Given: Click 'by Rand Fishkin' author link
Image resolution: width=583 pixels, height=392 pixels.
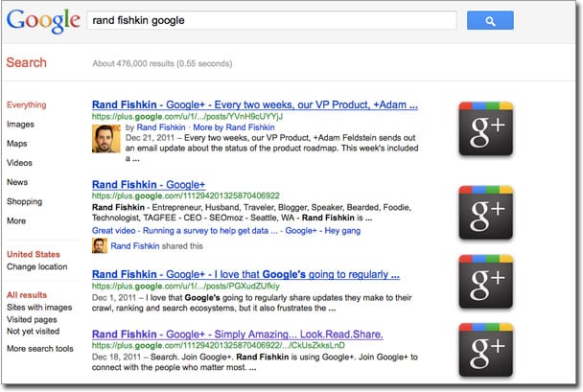Looking at the screenshot, I should click(161, 127).
